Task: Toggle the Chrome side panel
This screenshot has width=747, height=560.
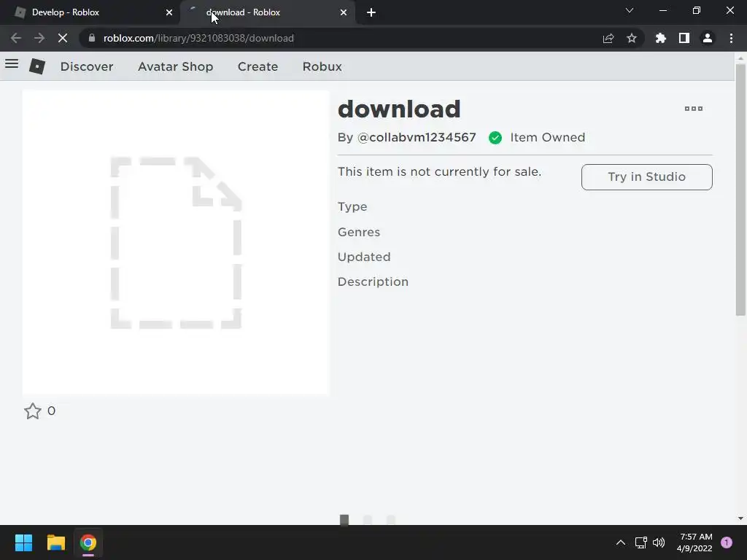Action: click(x=684, y=38)
